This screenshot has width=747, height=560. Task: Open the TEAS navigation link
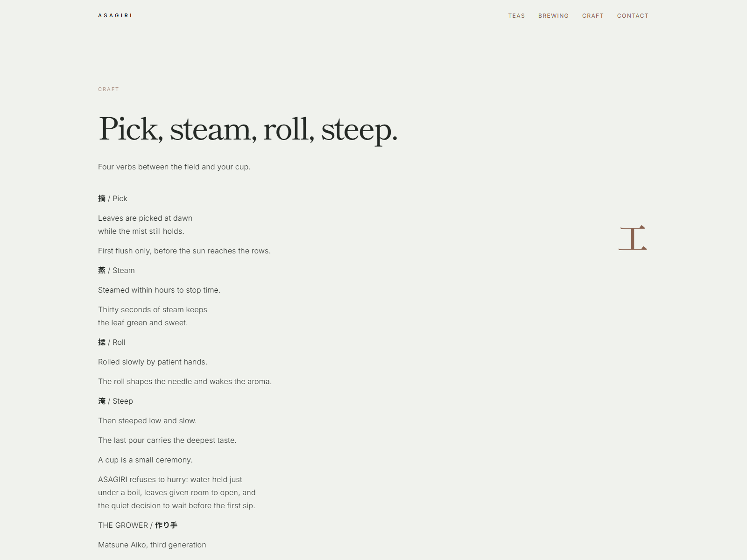click(x=516, y=16)
